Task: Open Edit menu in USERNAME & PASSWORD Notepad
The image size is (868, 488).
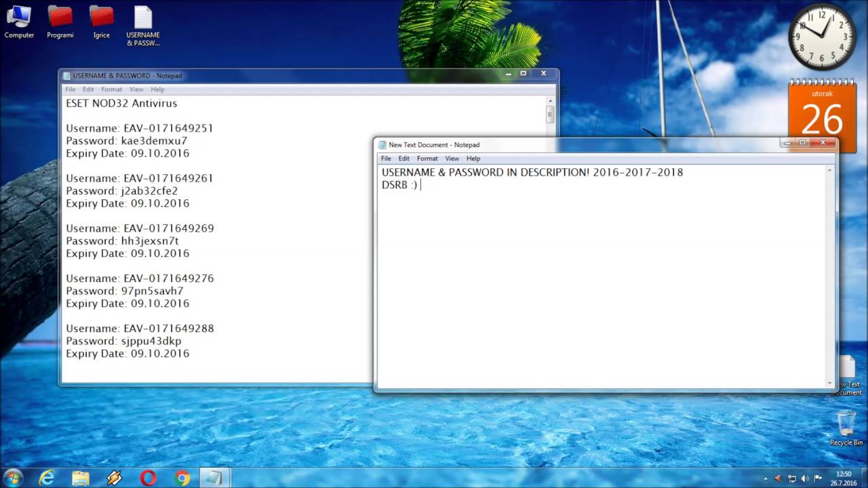Action: click(x=88, y=89)
